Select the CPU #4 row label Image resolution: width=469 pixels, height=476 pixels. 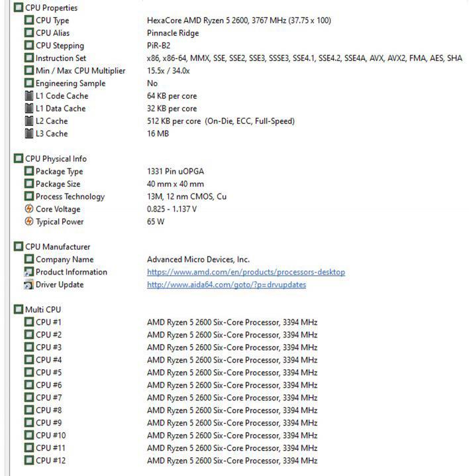tap(48, 360)
